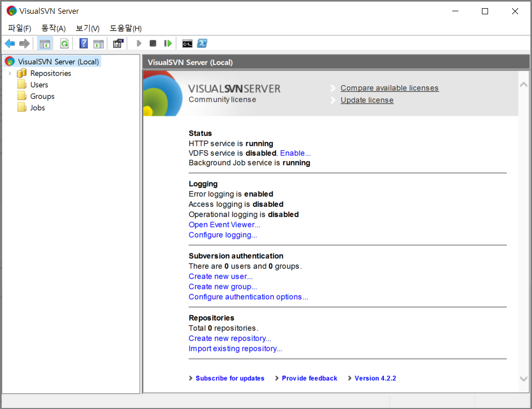532x409 pixels.
Task: Click the Jobs folder icon
Action: 21,107
